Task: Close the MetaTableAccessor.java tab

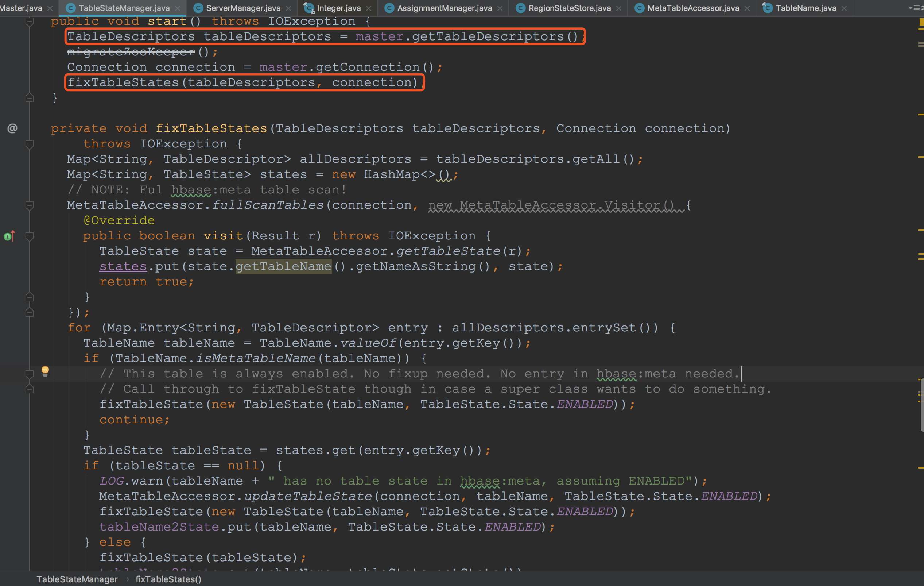Action: pyautogui.click(x=747, y=8)
